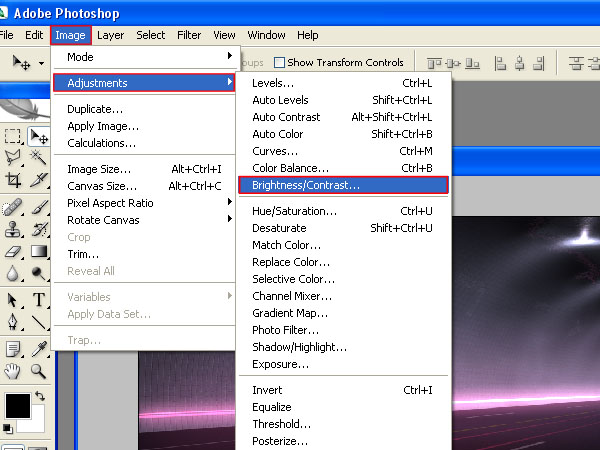Select the Move tool in toolbox

coord(39,136)
